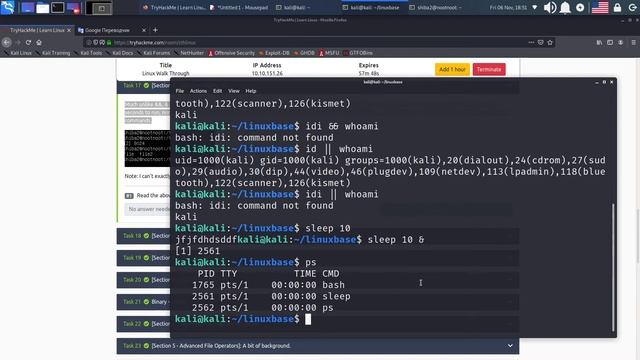640x360 pixels.
Task: Expand Task 23 Advanced File Operators chevron
Action: coord(510,346)
